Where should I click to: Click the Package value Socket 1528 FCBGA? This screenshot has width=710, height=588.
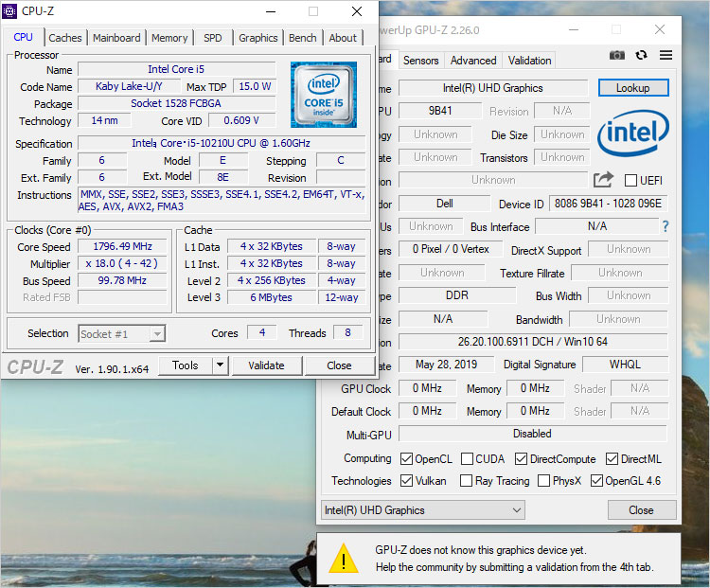tap(176, 103)
